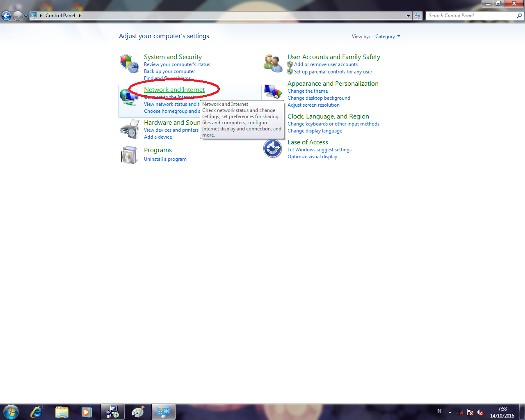Click the magnifier icon in the search box
This screenshot has height=420, width=525.
pyautogui.click(x=519, y=16)
